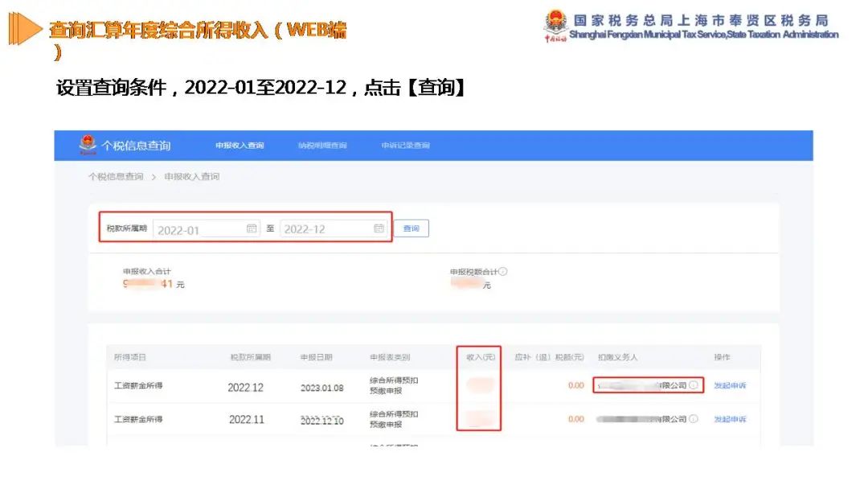Click 发起申诉 link for 2022.12 row
The width and height of the screenshot is (868, 489).
tap(730, 385)
